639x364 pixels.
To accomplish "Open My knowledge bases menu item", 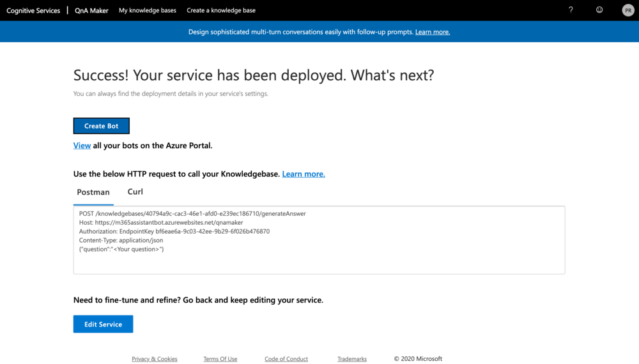I will 148,10.
